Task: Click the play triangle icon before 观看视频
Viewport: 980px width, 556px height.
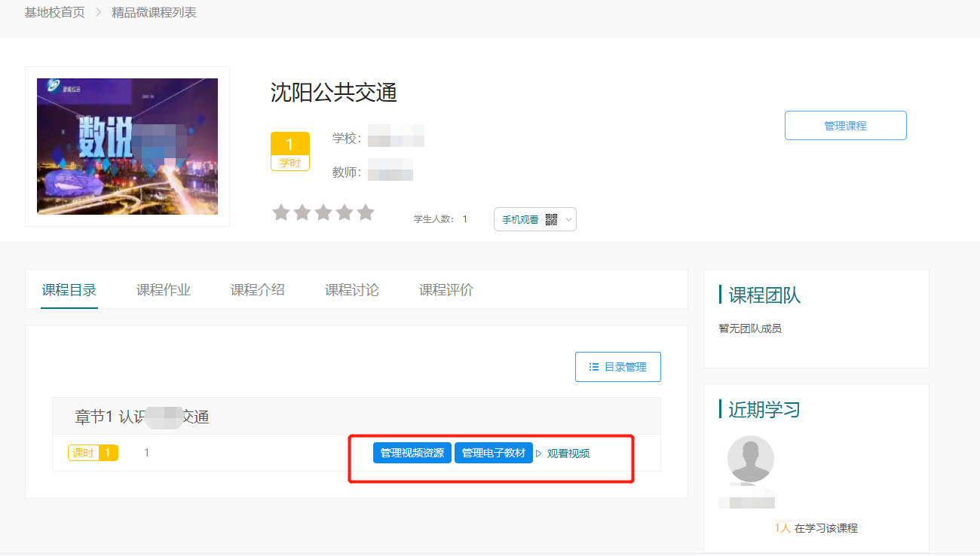Action: [x=539, y=454]
